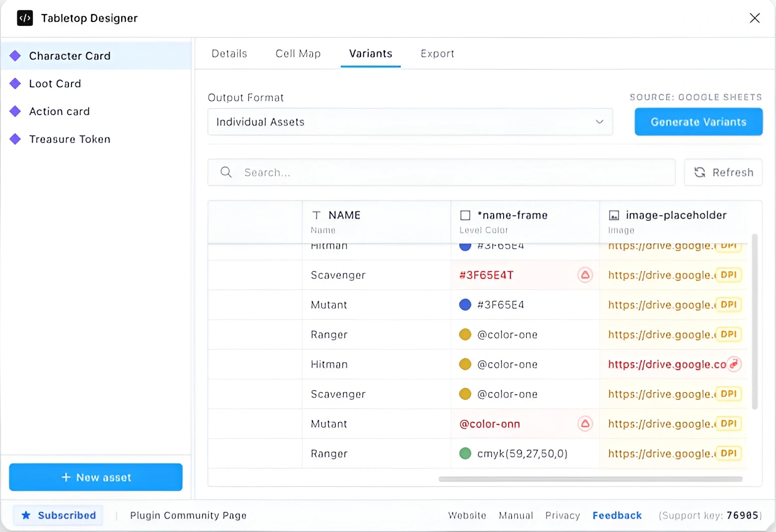
Task: Click the blue swatch in Mutant #3F65E4 row
Action: pos(465,305)
